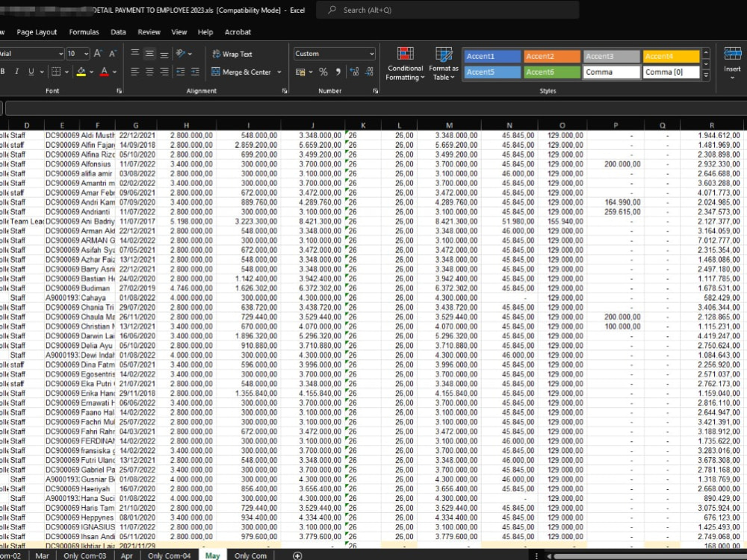Open the Page Layout ribbon tab
The width and height of the screenshot is (747, 560).
[37, 32]
